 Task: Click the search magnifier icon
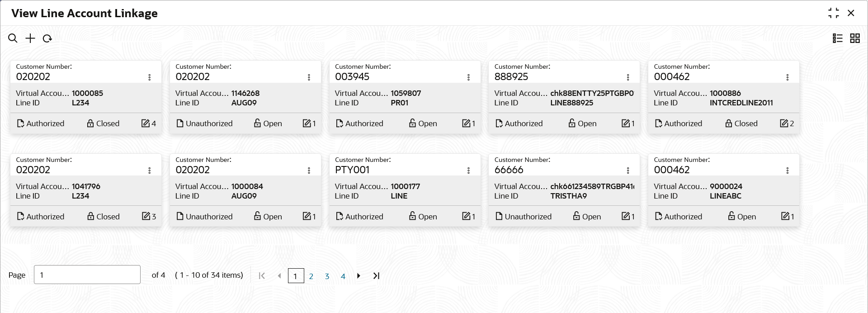pos(13,38)
